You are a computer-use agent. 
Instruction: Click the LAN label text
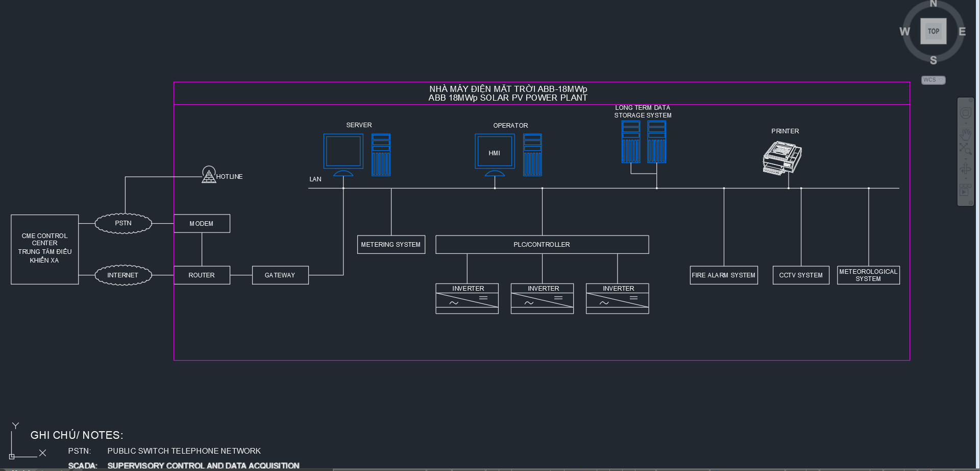point(315,179)
